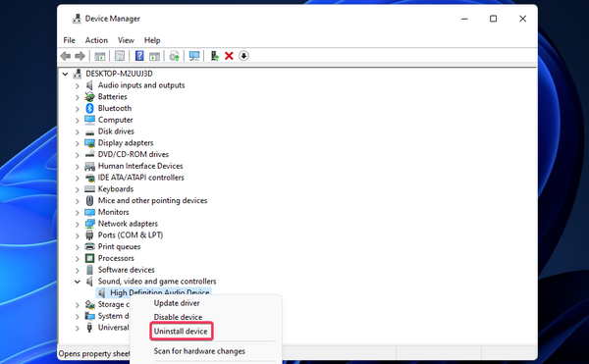Click the Disk drives icon

[x=89, y=132]
